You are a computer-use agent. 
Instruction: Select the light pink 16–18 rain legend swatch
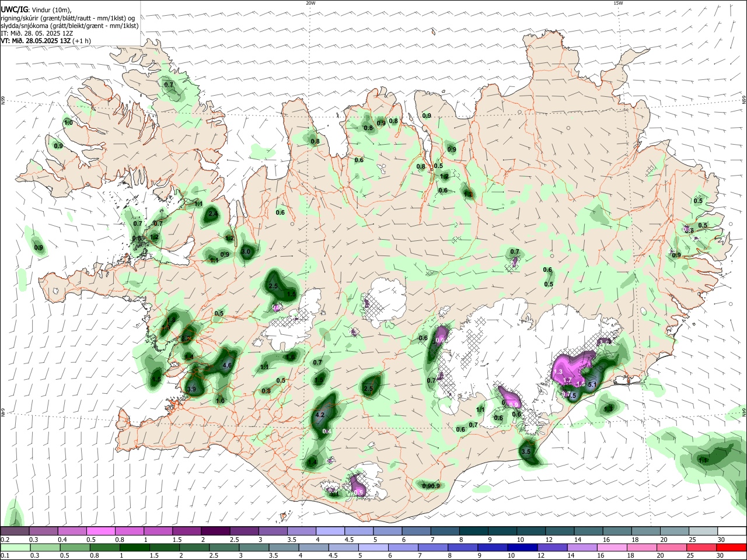pos(612,547)
